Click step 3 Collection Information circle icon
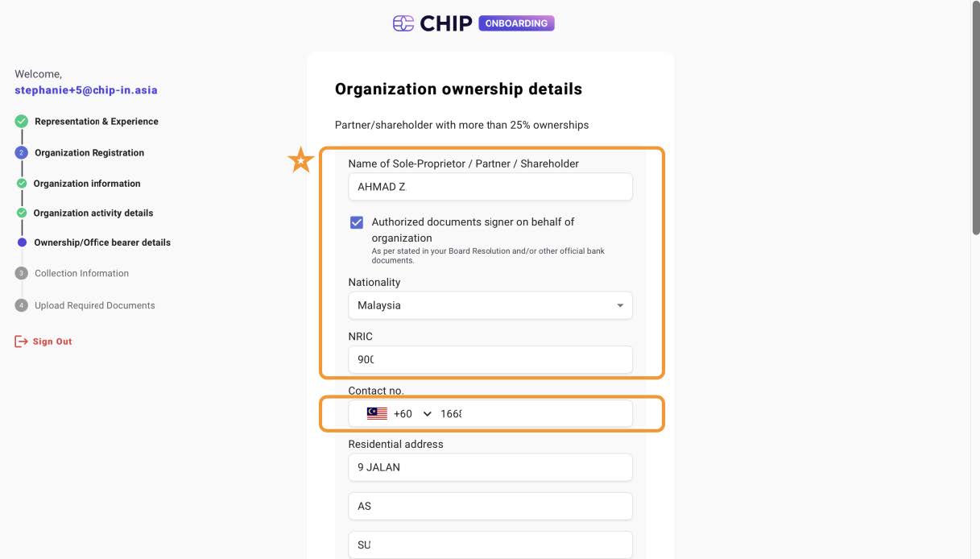 (x=22, y=273)
